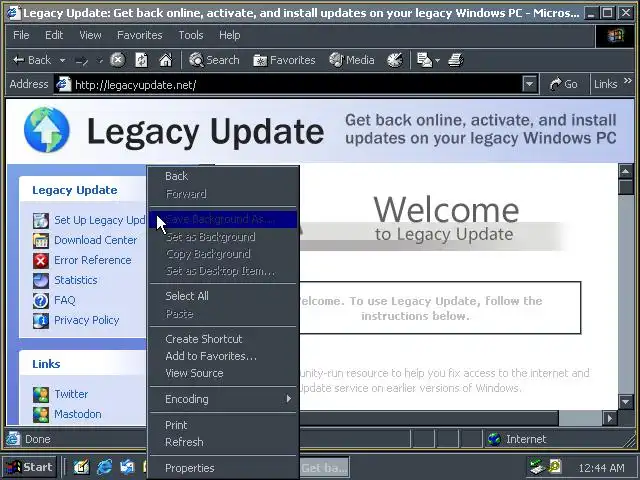The width and height of the screenshot is (640, 480).
Task: Click the horizontal scrollbar right arrow
Action: click(610, 418)
